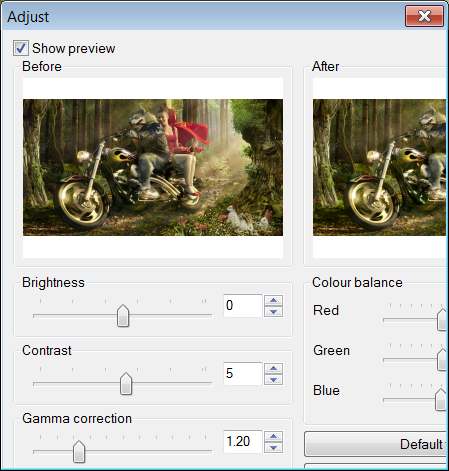Click the Brightness slider handle
449x471 pixels.
tap(123, 315)
